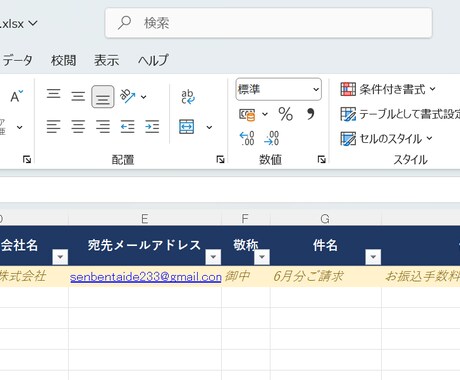Viewport: 460px width, 380px height.
Task: Expand the text orientation dropdown arrow
Action: click(143, 97)
